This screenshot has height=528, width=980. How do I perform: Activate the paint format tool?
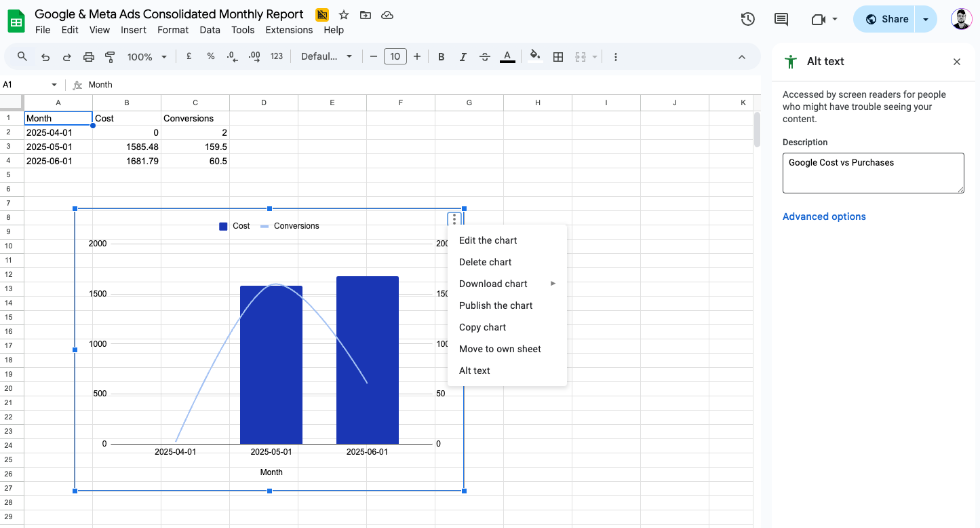tap(111, 57)
